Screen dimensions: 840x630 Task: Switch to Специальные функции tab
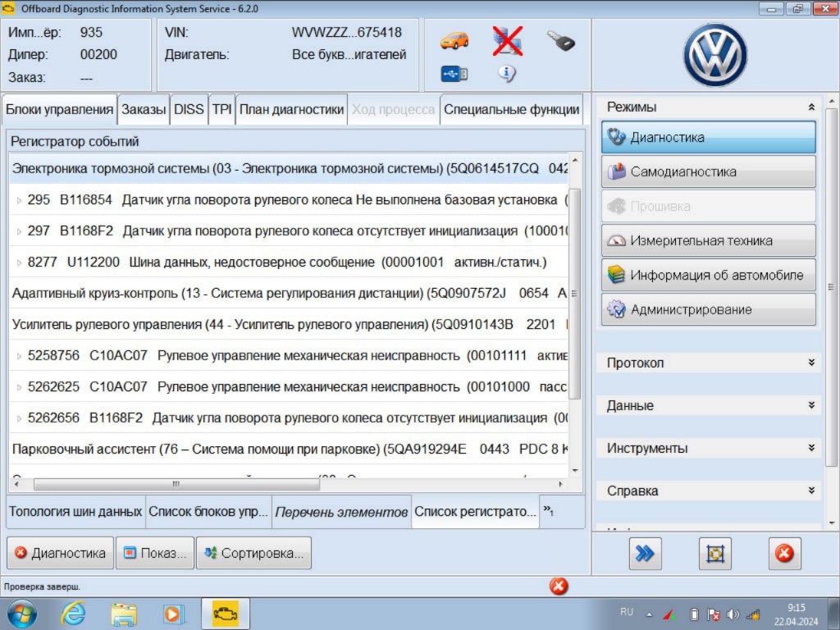(511, 109)
